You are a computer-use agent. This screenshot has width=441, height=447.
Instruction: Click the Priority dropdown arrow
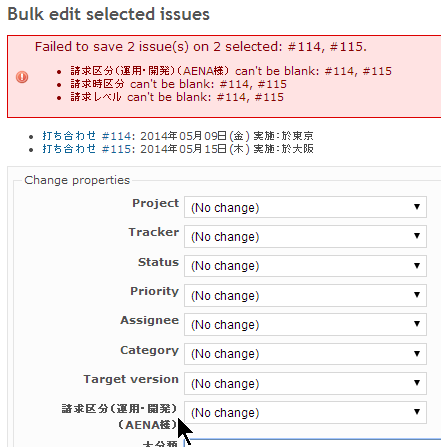(x=417, y=295)
